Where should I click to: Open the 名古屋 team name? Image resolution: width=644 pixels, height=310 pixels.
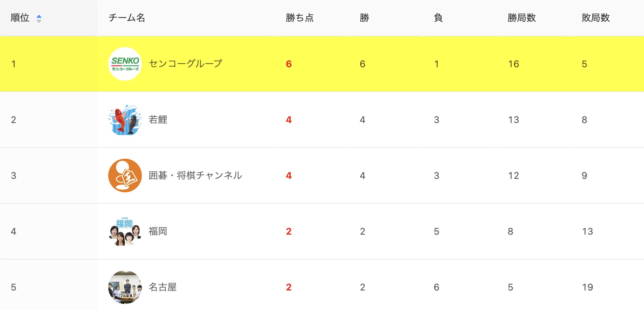163,287
